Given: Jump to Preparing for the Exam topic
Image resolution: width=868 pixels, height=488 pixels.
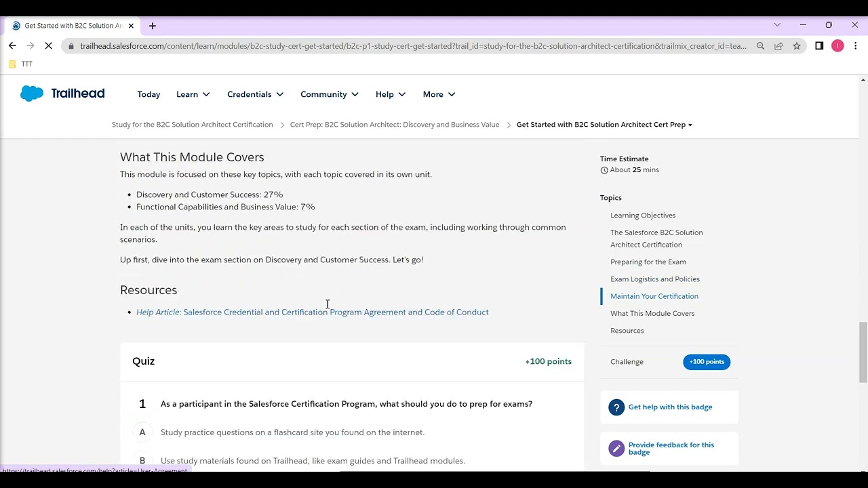Looking at the screenshot, I should [x=648, y=262].
